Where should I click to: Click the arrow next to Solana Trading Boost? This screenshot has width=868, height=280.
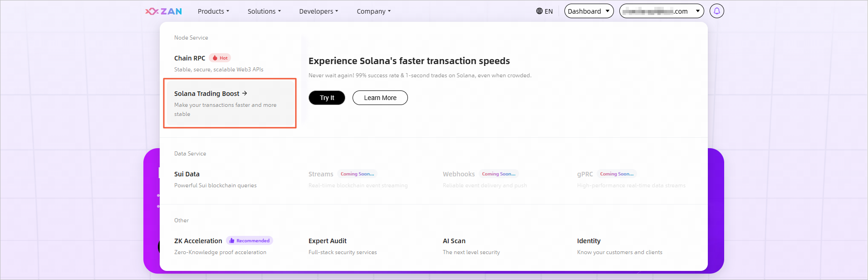click(x=245, y=93)
